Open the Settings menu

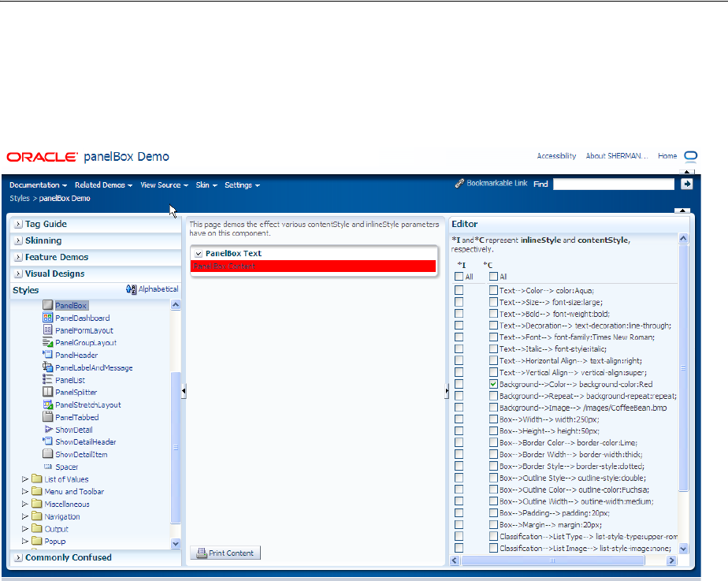242,184
